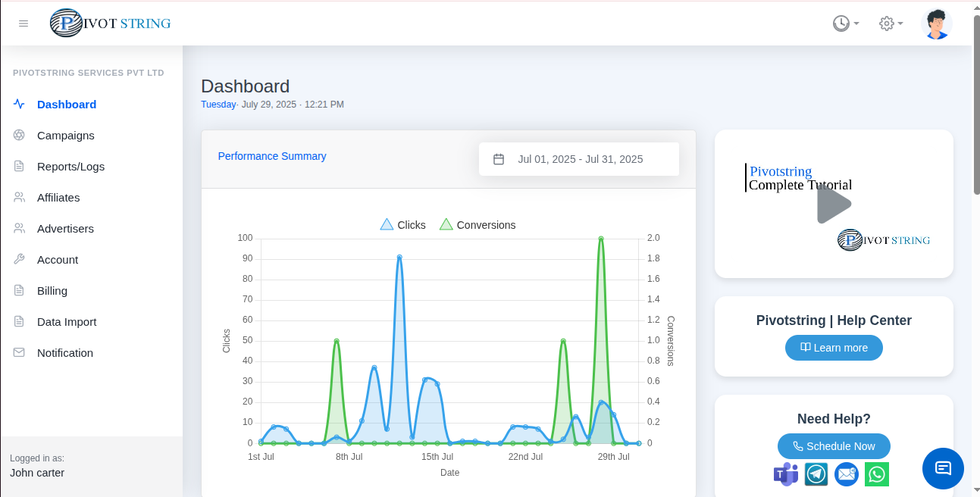
Task: Open the Campaigns section
Action: [65, 136]
